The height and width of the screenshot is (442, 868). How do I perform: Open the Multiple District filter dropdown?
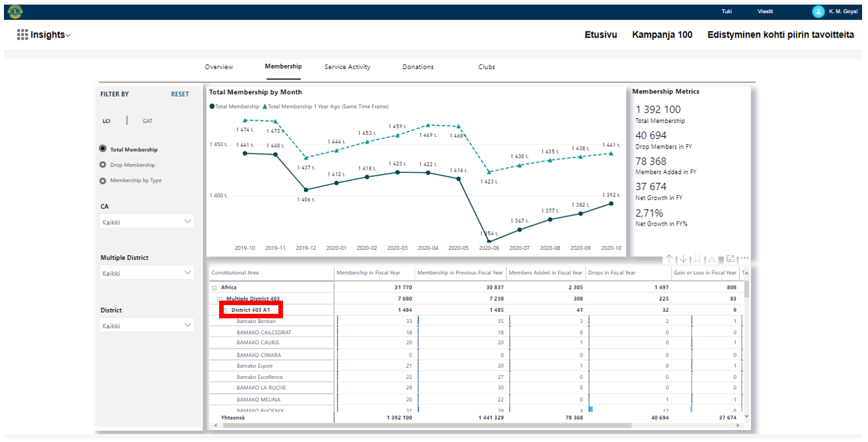(x=147, y=273)
